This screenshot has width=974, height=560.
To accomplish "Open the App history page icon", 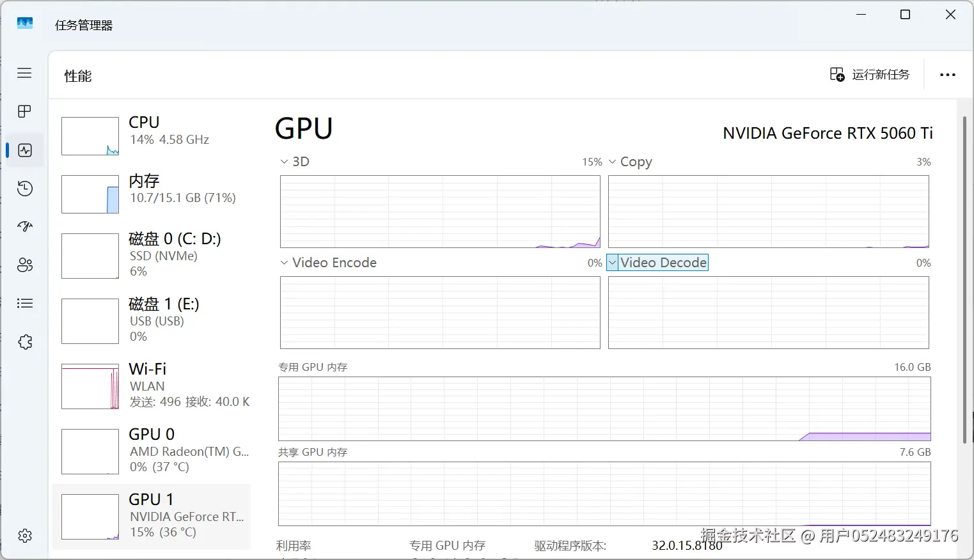I will point(25,189).
